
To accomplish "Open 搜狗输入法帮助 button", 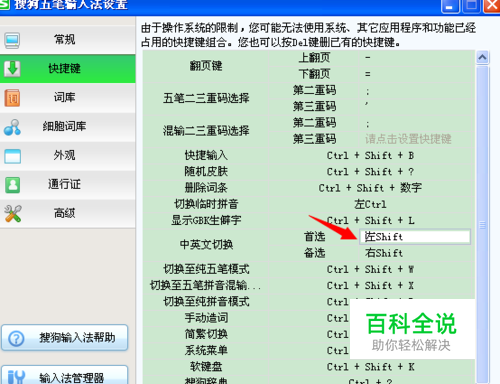I will coord(65,338).
